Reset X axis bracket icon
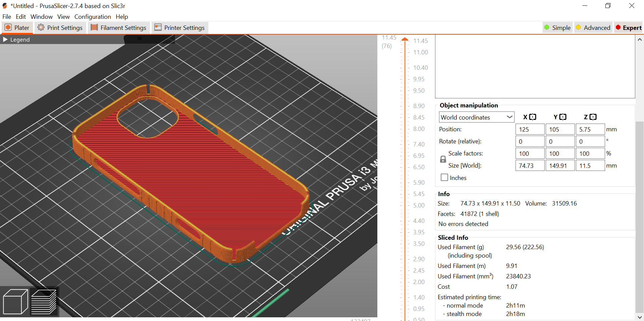 click(x=533, y=117)
